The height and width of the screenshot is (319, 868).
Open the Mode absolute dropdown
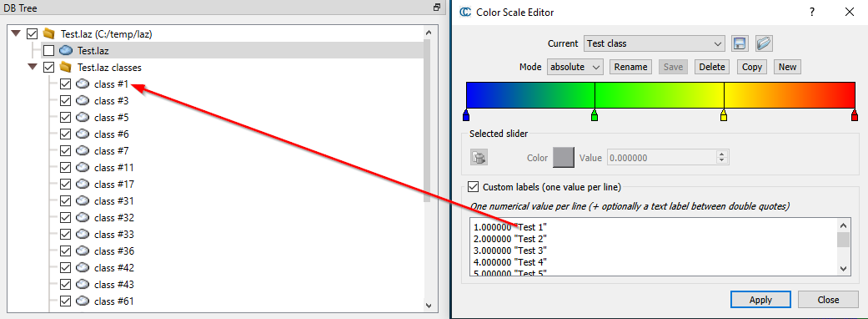tap(575, 67)
